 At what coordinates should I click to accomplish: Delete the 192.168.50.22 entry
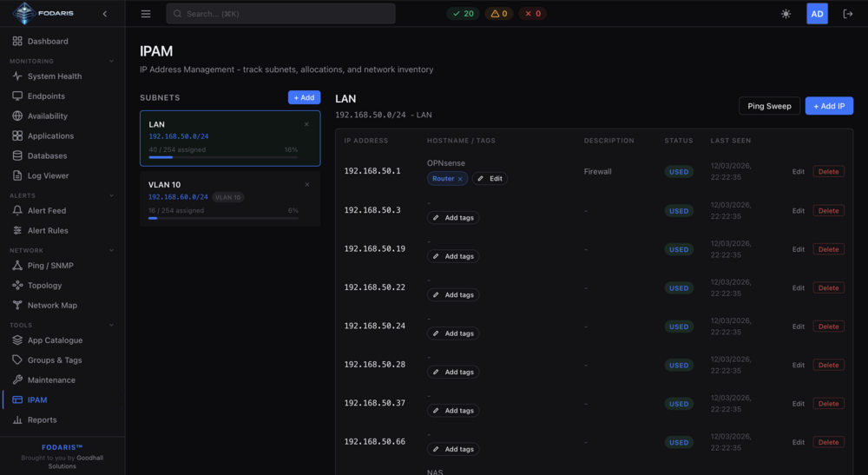click(x=828, y=288)
